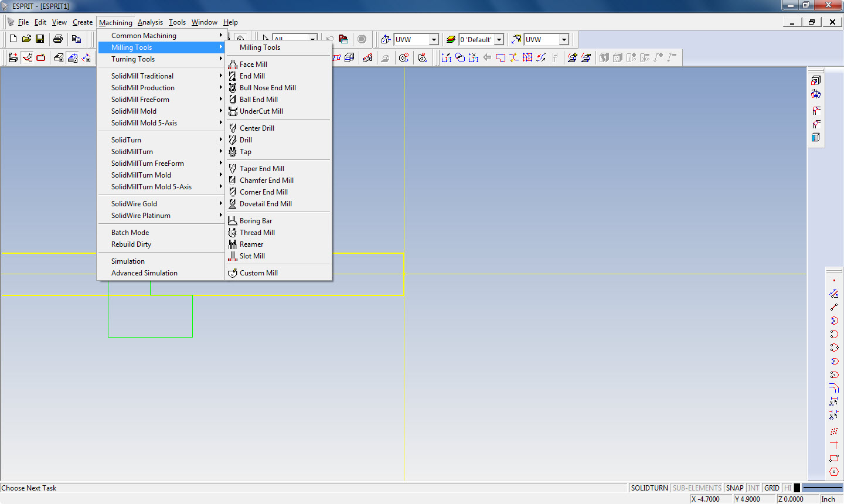Screen dimensions: 844x504
Task: Open the Analysis menu
Action: click(x=150, y=22)
